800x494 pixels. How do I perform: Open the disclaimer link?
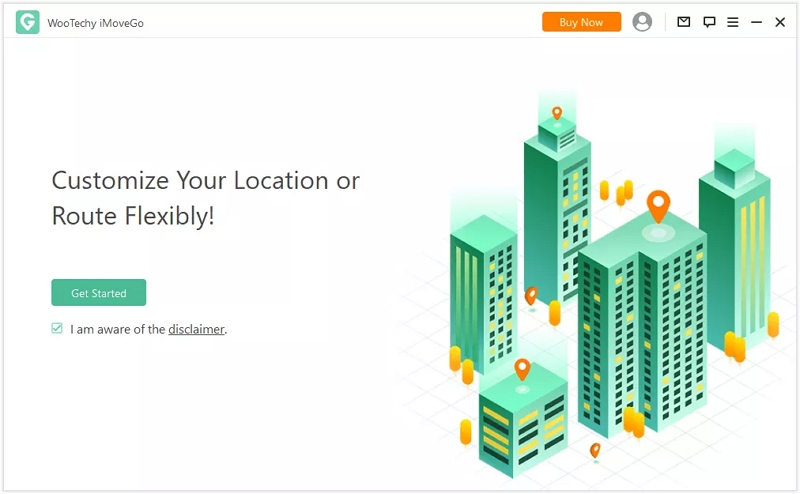click(x=196, y=329)
